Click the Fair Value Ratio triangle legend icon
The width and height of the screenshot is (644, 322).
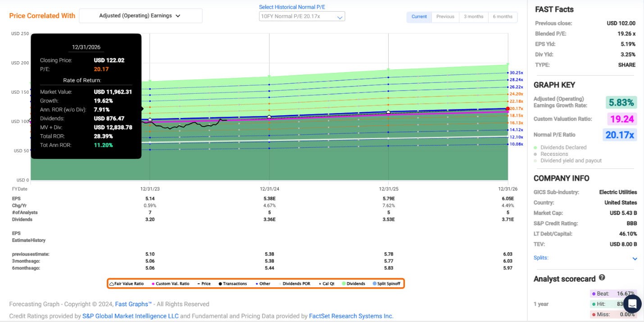pos(112,284)
